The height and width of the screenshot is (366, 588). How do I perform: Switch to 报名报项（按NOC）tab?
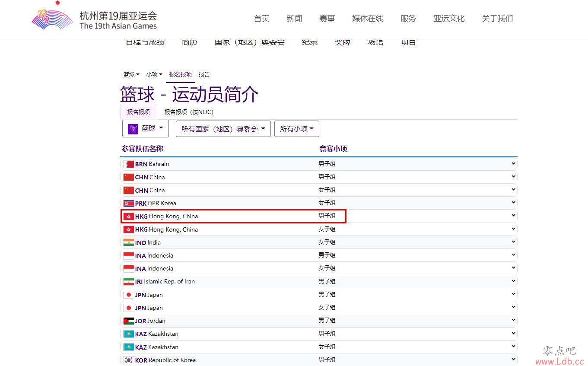click(x=189, y=112)
